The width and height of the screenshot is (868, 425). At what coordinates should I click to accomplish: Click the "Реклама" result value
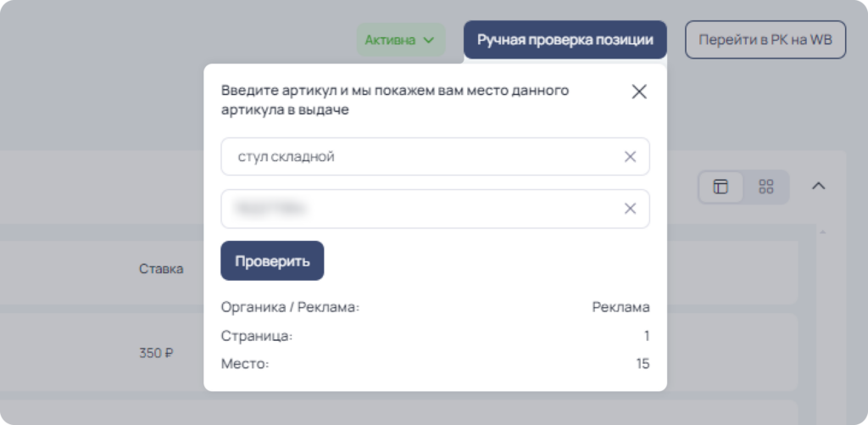click(x=621, y=307)
